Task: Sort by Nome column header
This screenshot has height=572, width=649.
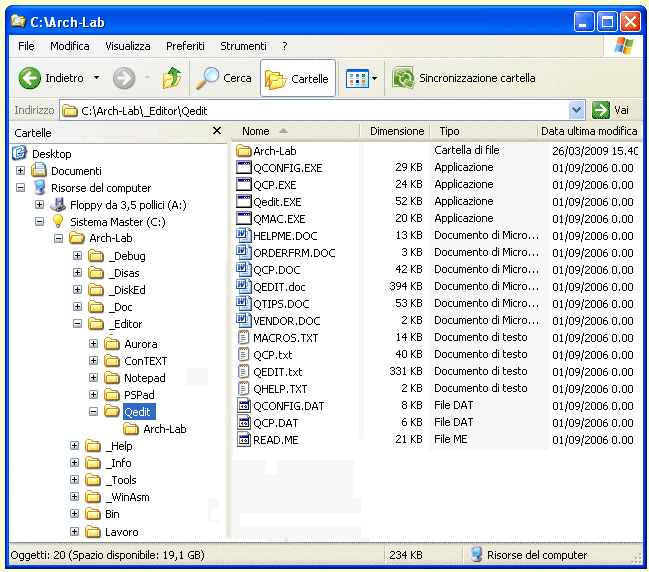Action: [294, 131]
